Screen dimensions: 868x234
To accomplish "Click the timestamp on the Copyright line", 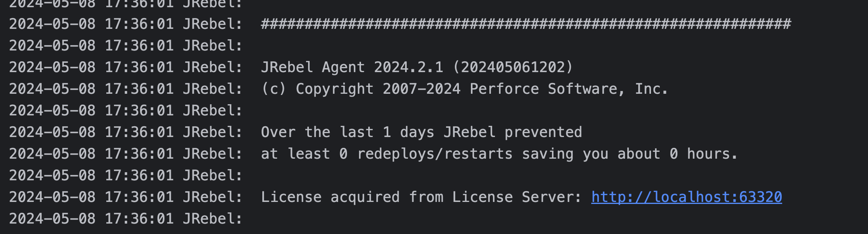I will tap(91, 89).
